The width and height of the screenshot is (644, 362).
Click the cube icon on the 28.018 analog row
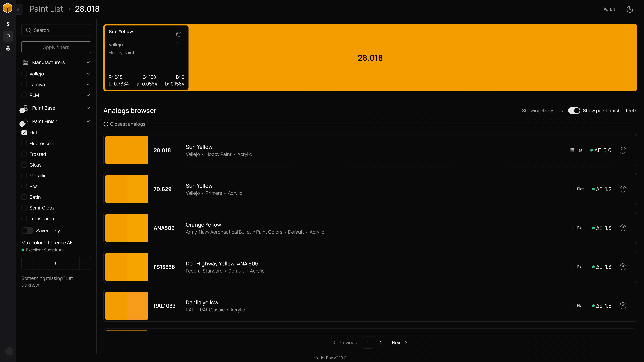coord(623,150)
